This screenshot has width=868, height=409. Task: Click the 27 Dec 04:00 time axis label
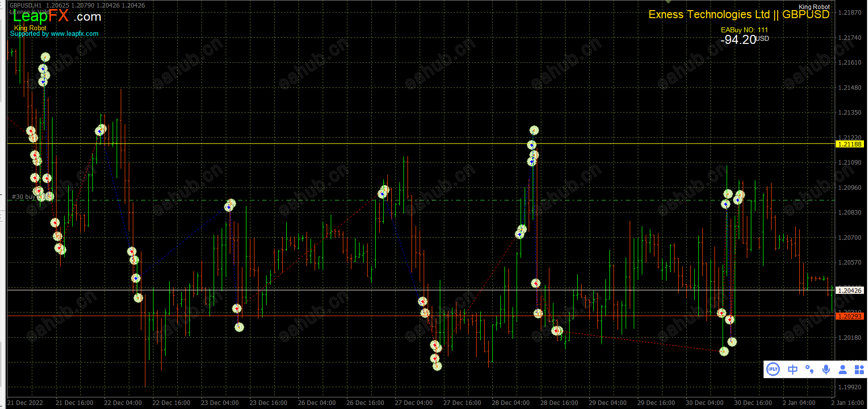pyautogui.click(x=414, y=403)
